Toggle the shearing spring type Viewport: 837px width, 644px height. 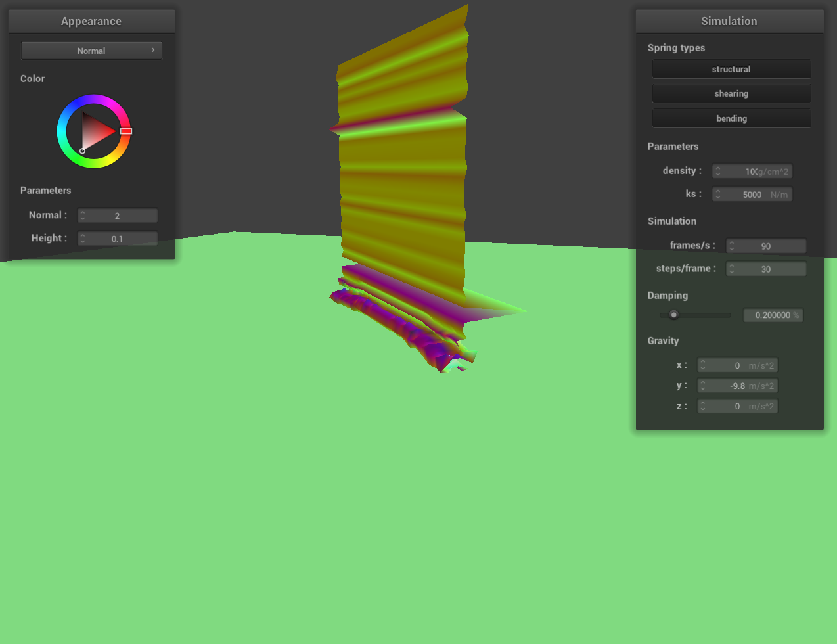click(x=731, y=93)
